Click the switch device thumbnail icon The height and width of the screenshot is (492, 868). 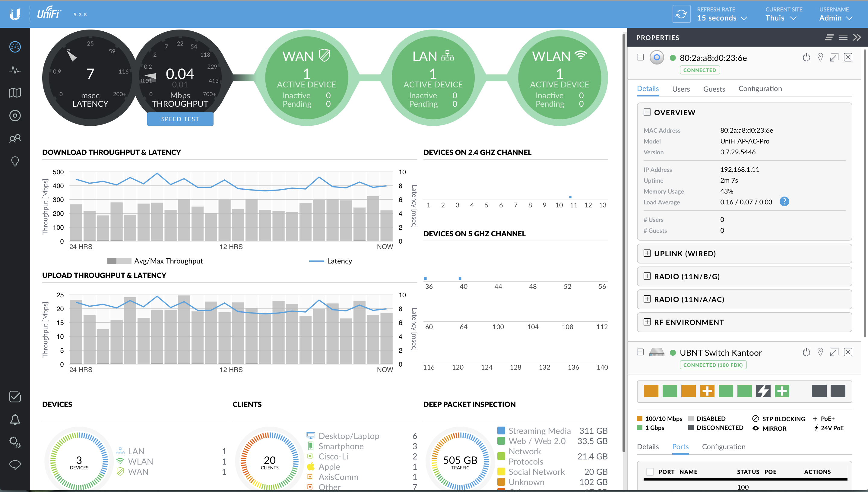coord(657,352)
